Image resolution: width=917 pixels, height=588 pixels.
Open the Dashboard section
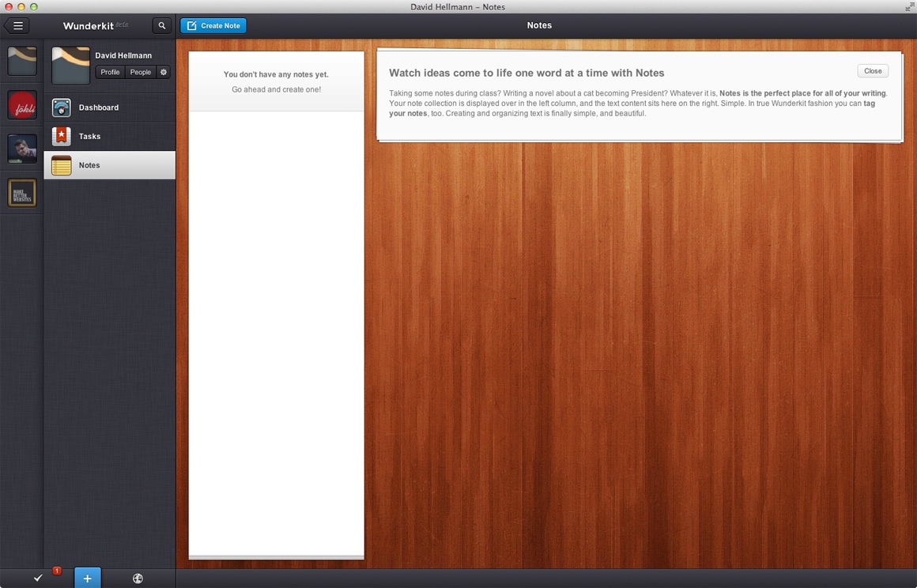[109, 107]
